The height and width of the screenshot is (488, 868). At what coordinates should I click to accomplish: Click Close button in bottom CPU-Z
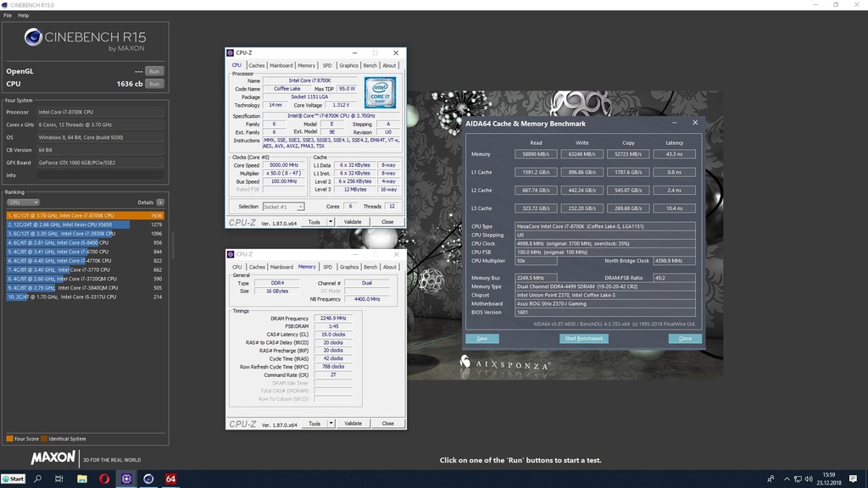tap(388, 424)
